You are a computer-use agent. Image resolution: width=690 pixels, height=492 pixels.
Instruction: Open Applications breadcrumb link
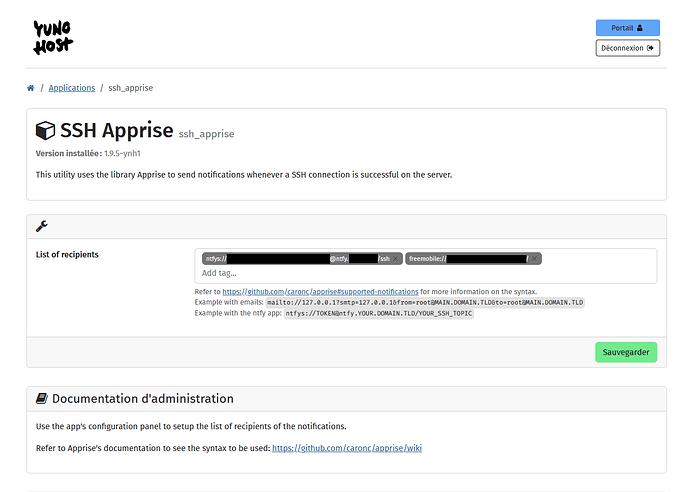pyautogui.click(x=72, y=88)
